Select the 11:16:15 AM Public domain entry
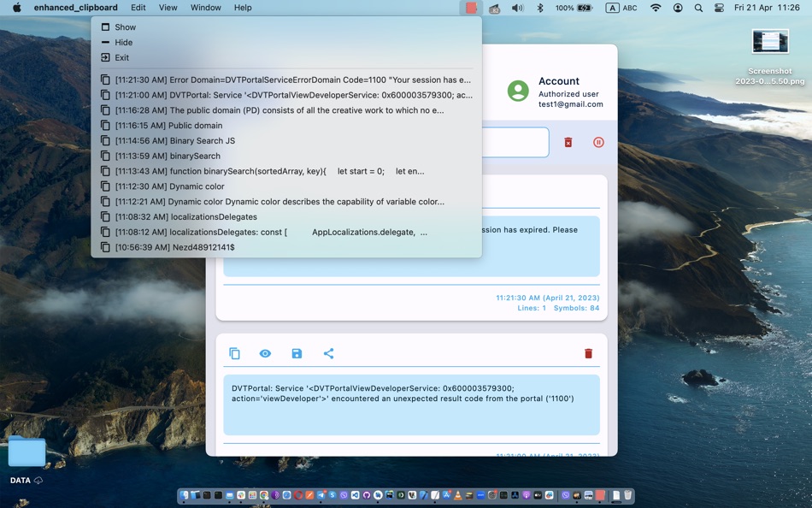The image size is (812, 508). [286, 126]
